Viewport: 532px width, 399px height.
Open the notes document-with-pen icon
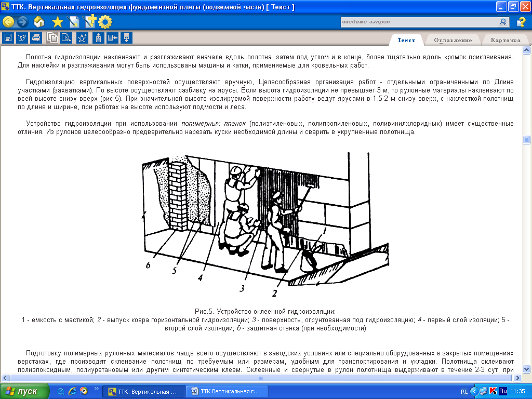[x=73, y=22]
